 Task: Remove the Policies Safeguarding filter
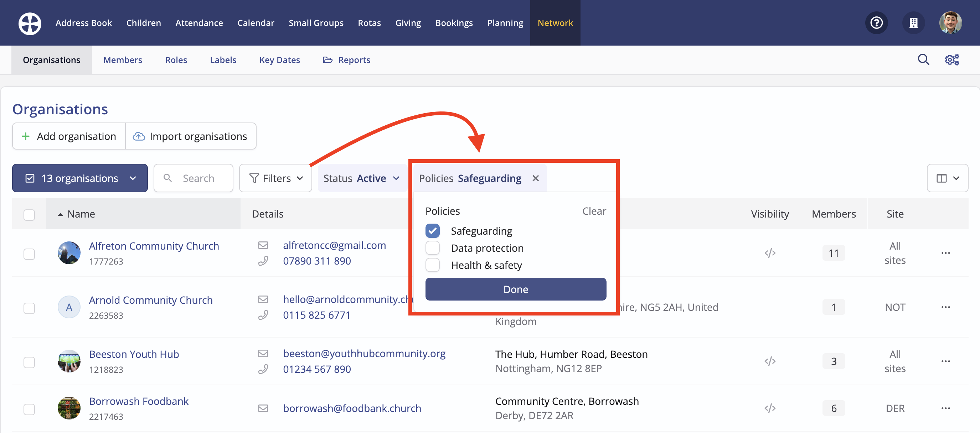535,178
